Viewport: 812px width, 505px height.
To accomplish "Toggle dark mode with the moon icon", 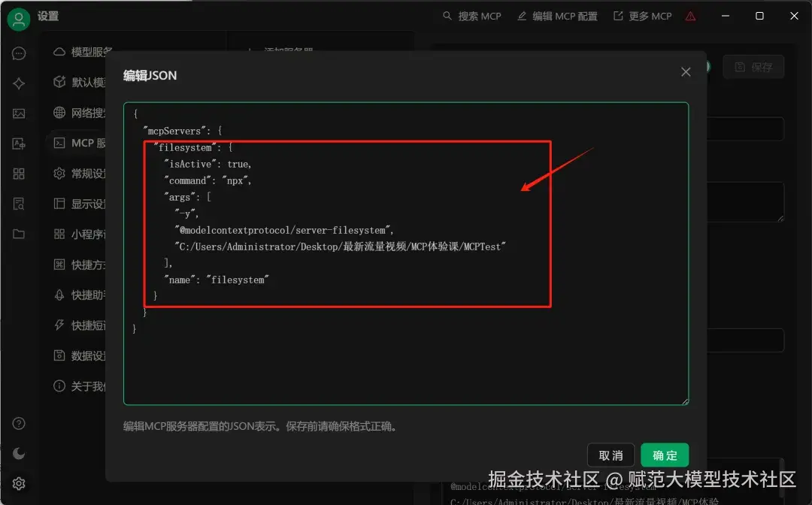I will pos(20,453).
